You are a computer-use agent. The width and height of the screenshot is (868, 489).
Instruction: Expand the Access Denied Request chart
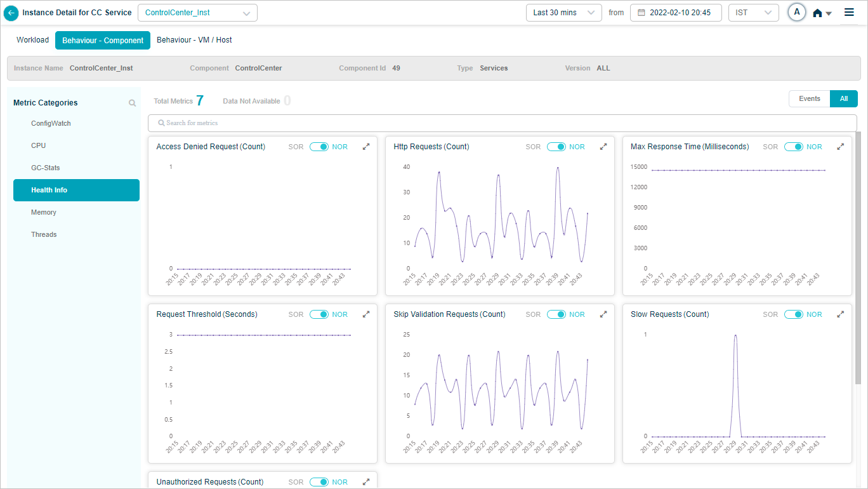click(x=366, y=147)
